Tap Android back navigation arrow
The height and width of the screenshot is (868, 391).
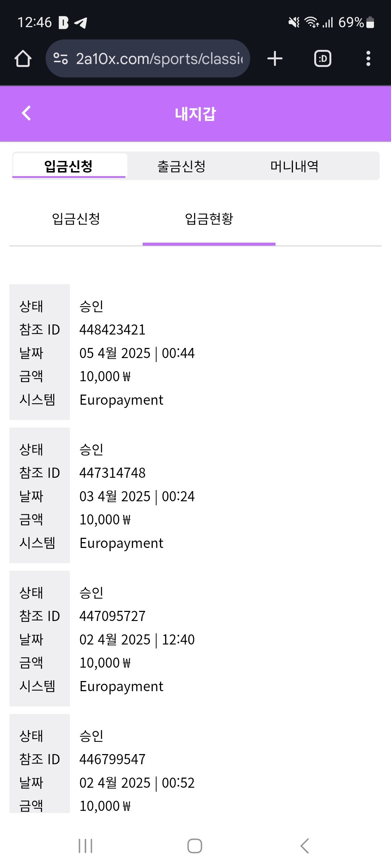(305, 846)
